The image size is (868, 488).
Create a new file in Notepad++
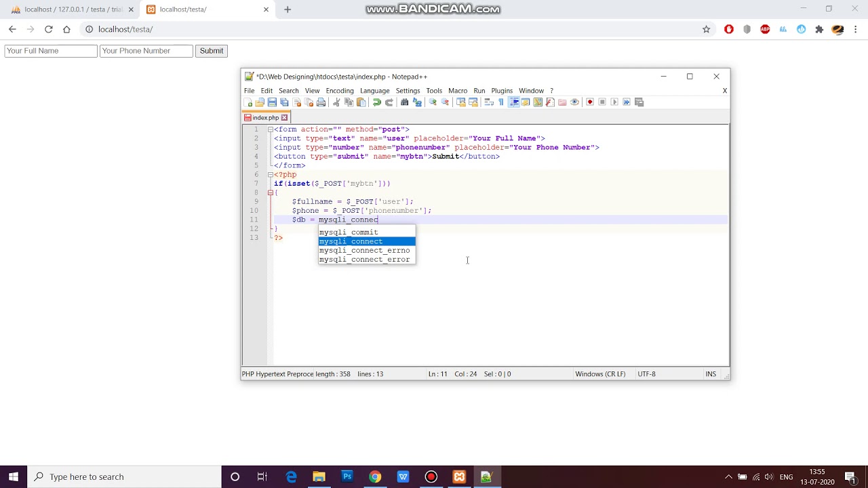coord(248,102)
